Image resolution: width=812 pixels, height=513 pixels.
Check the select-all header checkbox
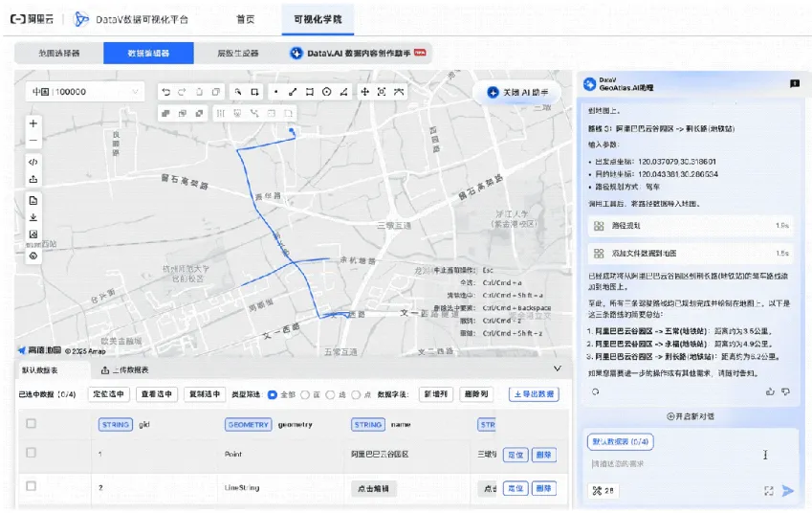pyautogui.click(x=31, y=423)
